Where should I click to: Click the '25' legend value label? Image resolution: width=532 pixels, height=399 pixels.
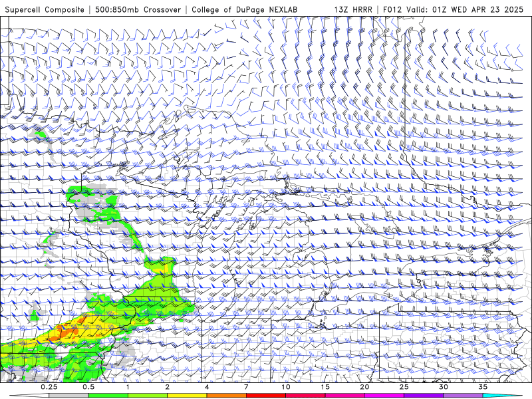404,387
